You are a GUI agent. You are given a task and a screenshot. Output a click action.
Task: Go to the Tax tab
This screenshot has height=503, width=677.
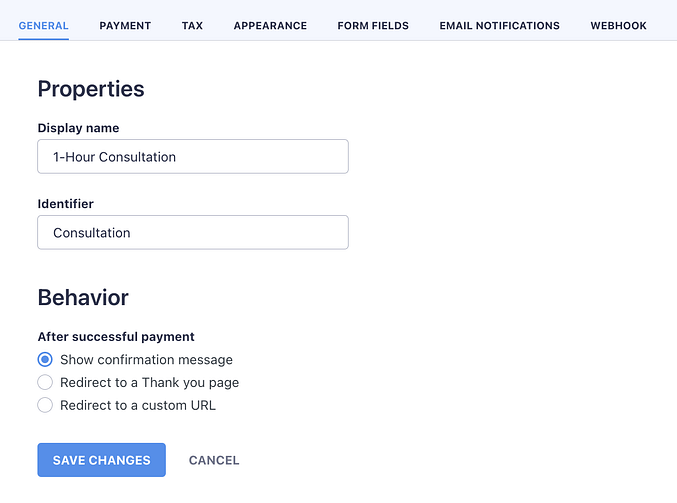(192, 26)
